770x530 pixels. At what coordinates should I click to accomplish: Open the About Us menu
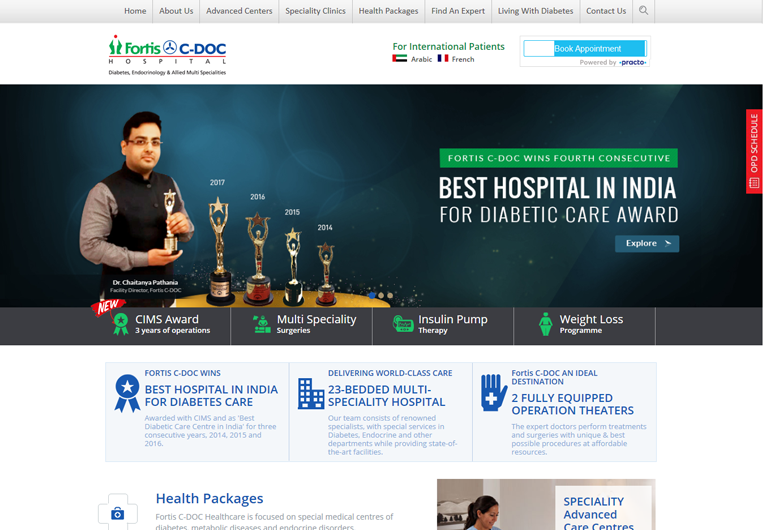click(x=176, y=11)
